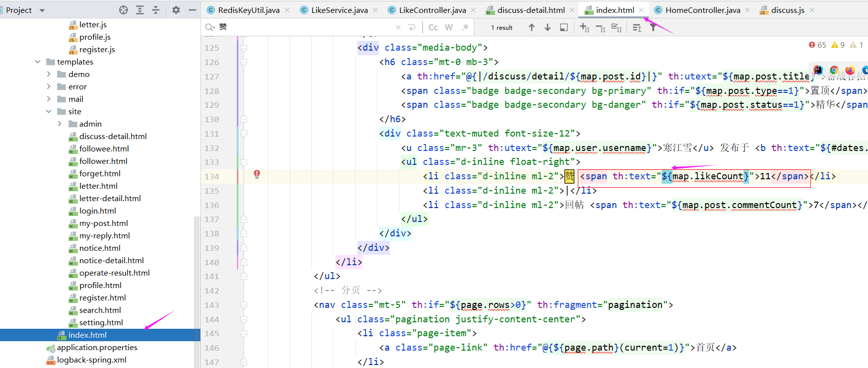The height and width of the screenshot is (368, 868).
Task: Expand all project tree nodes icon
Action: [140, 10]
